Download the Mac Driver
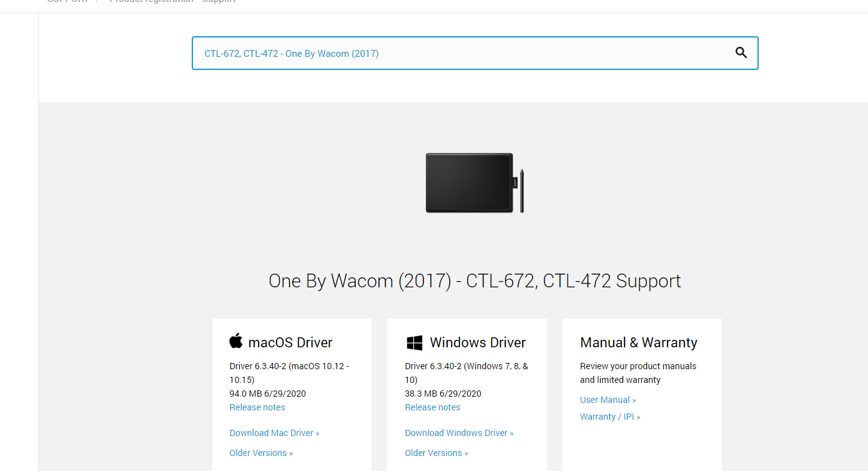This screenshot has width=868, height=471. [x=274, y=433]
